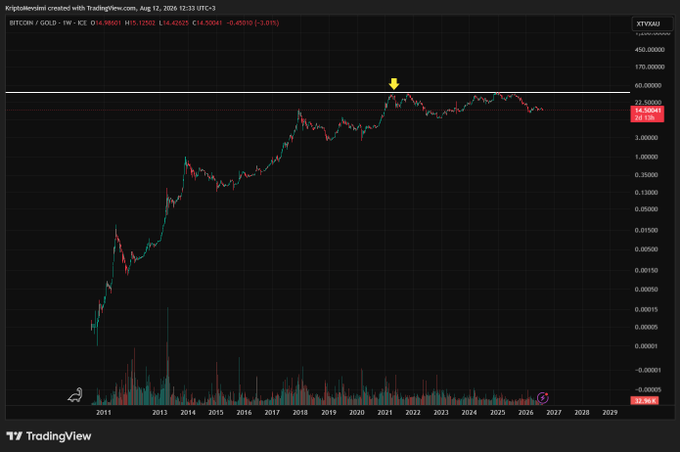The height and width of the screenshot is (452, 680).
Task: Click the 22.50000 price axis label
Action: (648, 102)
